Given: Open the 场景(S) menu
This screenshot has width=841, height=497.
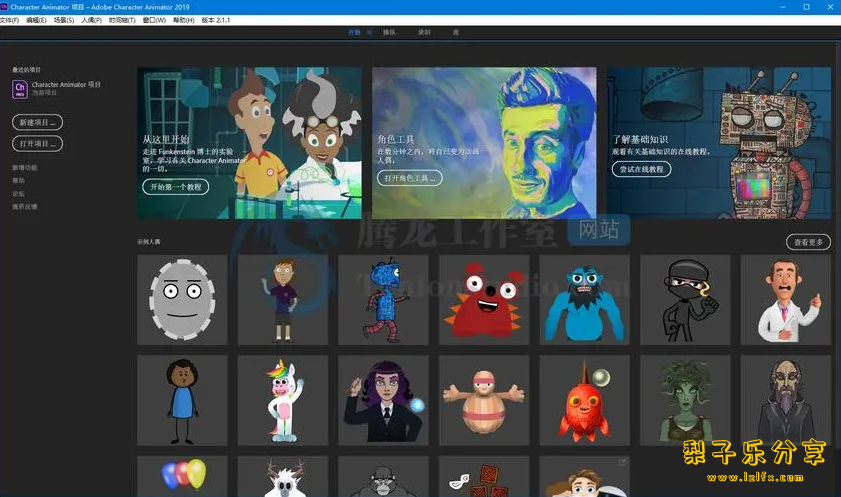Looking at the screenshot, I should click(x=64, y=20).
